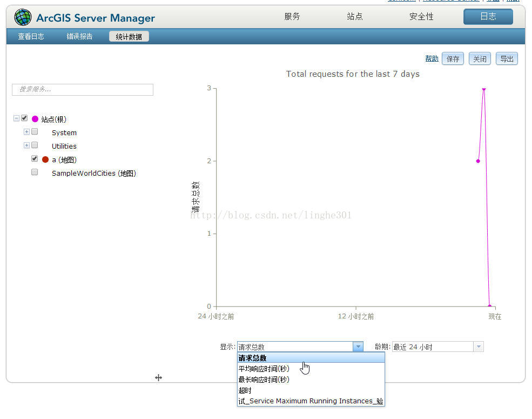
Task: Open the 服务 top navigation tab
Action: (x=292, y=17)
